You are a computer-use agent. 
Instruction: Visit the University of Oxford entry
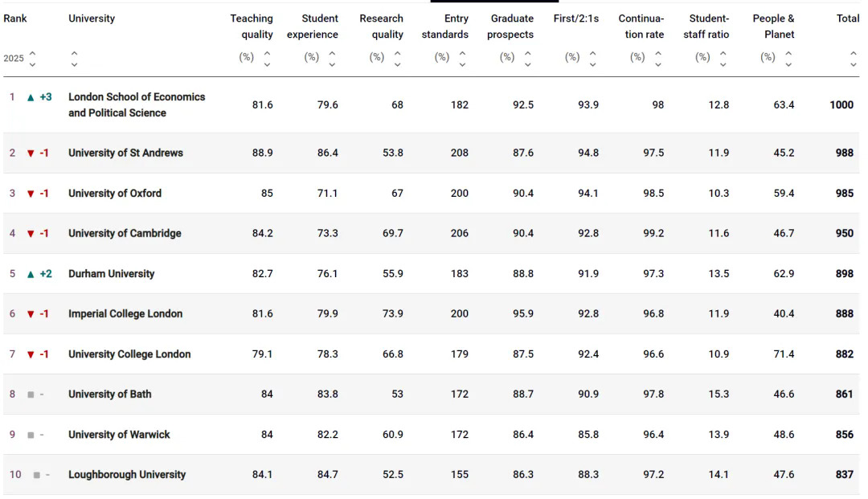(x=115, y=193)
